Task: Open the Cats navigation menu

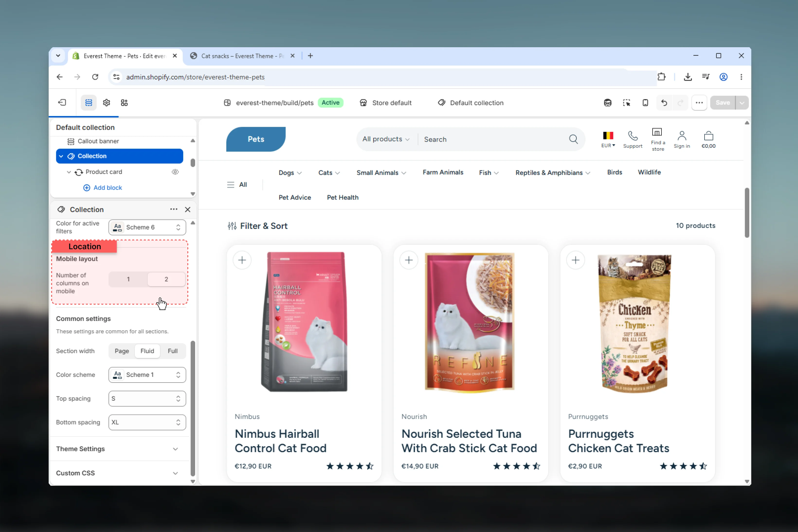Action: pos(329,173)
